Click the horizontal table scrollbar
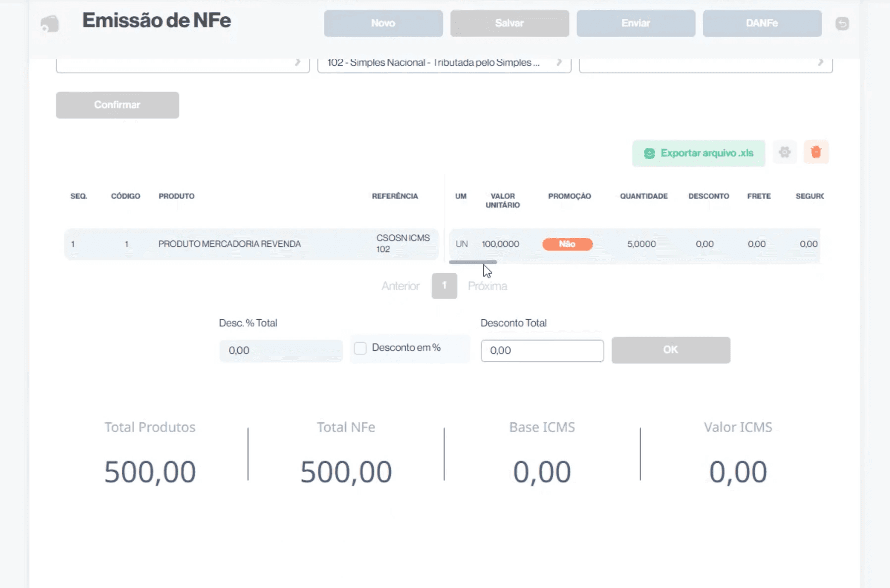 pos(473,262)
